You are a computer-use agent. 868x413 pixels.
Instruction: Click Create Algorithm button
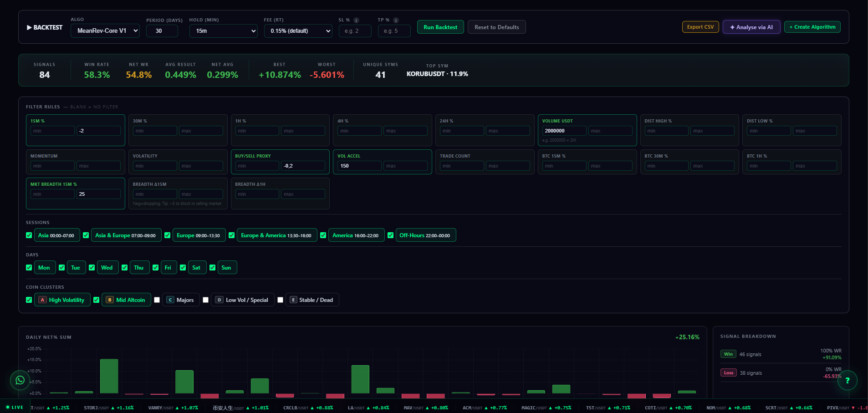tap(812, 27)
